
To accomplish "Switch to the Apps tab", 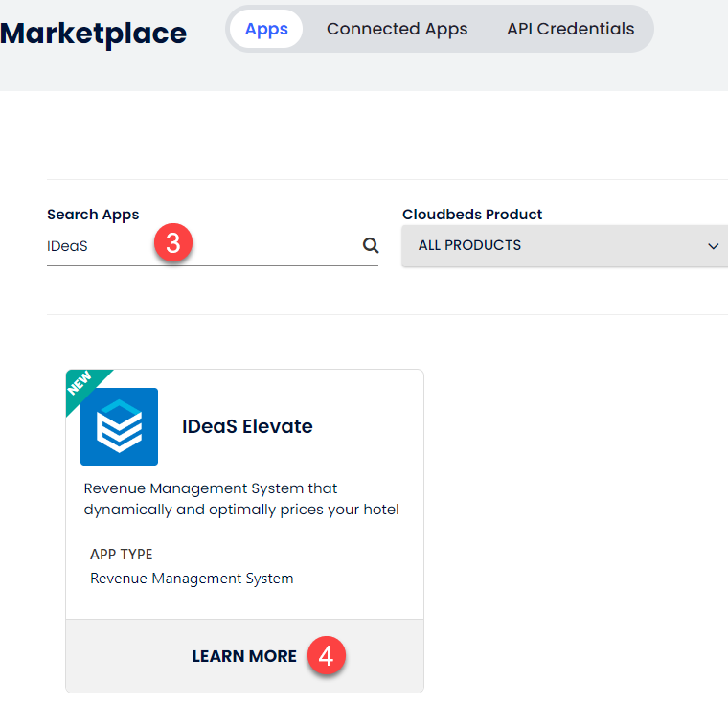I will click(x=266, y=29).
